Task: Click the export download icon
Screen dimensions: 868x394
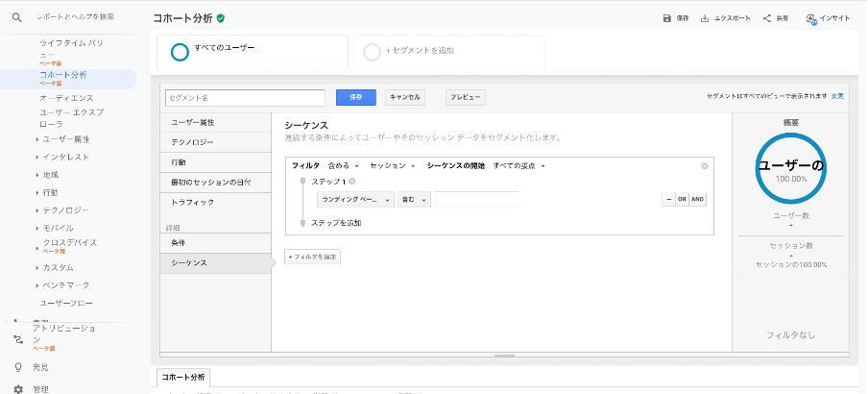Action: click(x=705, y=18)
